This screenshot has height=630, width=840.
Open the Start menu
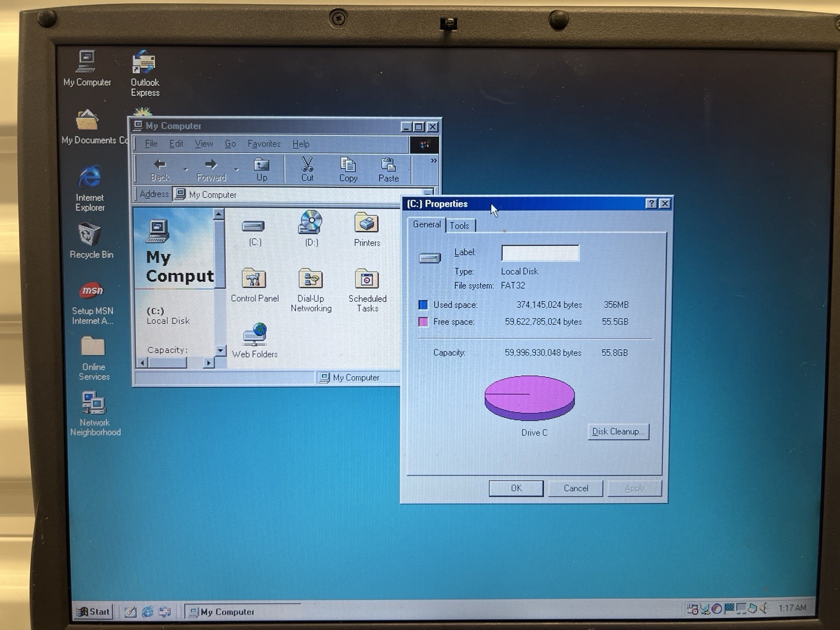coord(93,612)
